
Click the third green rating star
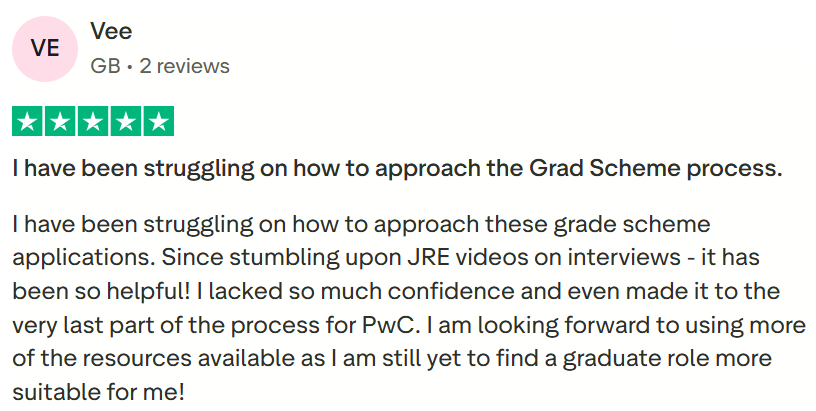point(94,122)
